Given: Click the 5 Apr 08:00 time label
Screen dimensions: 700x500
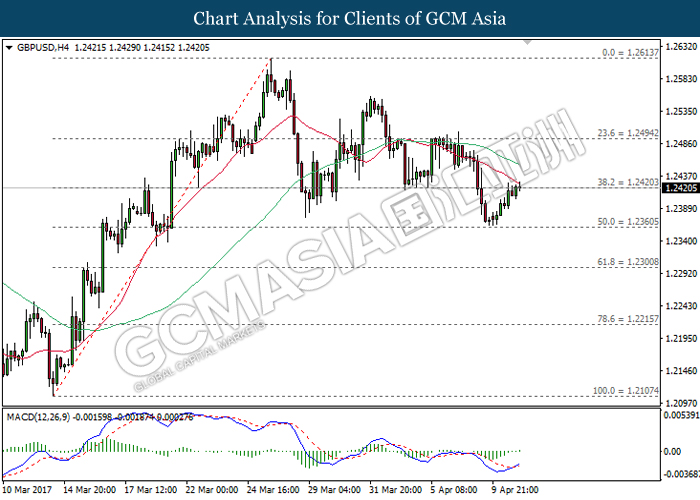Looking at the screenshot, I should coord(454,490).
